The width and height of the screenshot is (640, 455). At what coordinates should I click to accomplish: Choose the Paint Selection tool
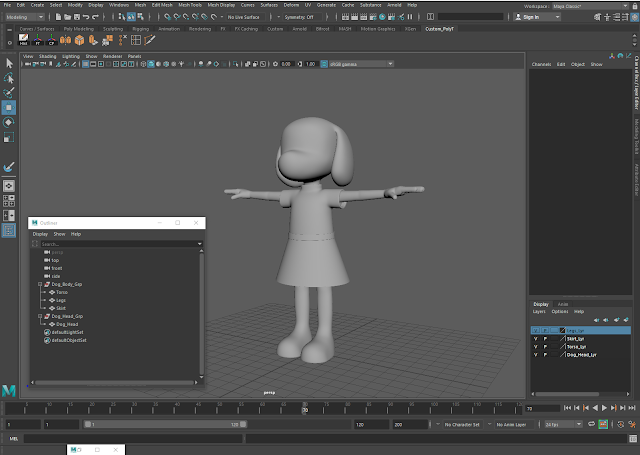(x=9, y=92)
